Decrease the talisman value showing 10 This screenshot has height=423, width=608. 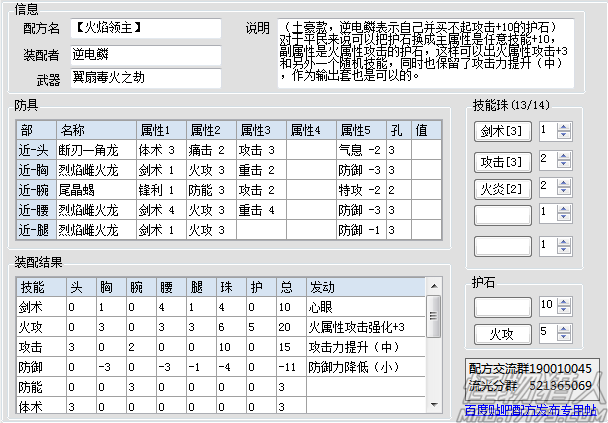[564, 310]
